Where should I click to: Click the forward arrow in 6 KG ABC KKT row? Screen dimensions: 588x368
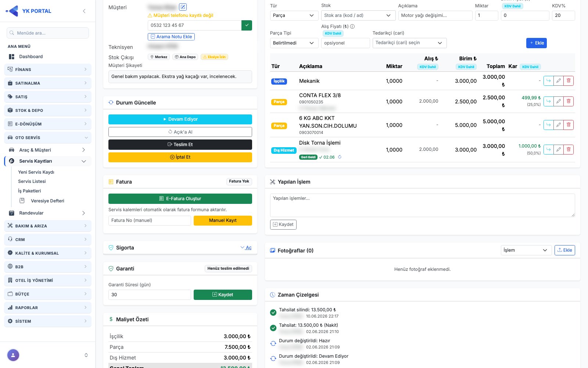(548, 125)
